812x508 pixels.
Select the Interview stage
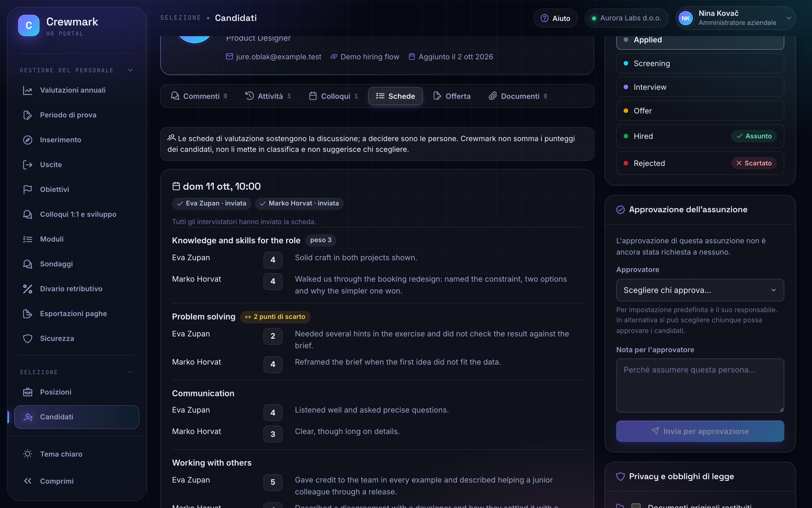tap(700, 87)
